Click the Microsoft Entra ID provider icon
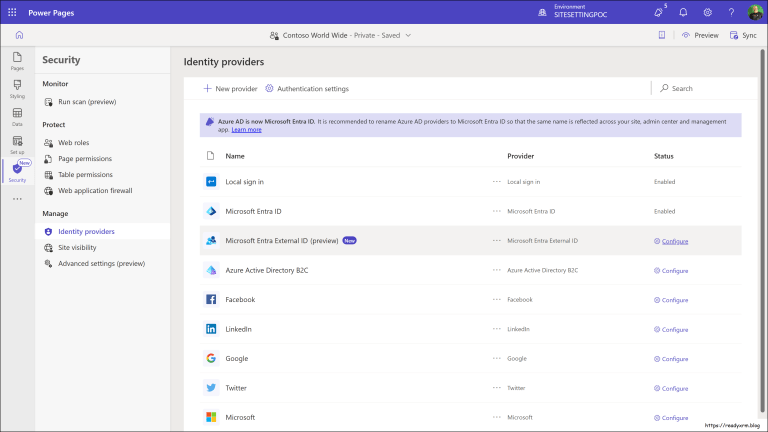 211,211
